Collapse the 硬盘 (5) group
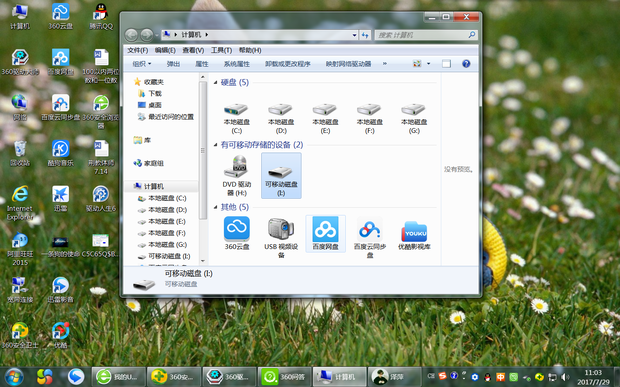 215,83
